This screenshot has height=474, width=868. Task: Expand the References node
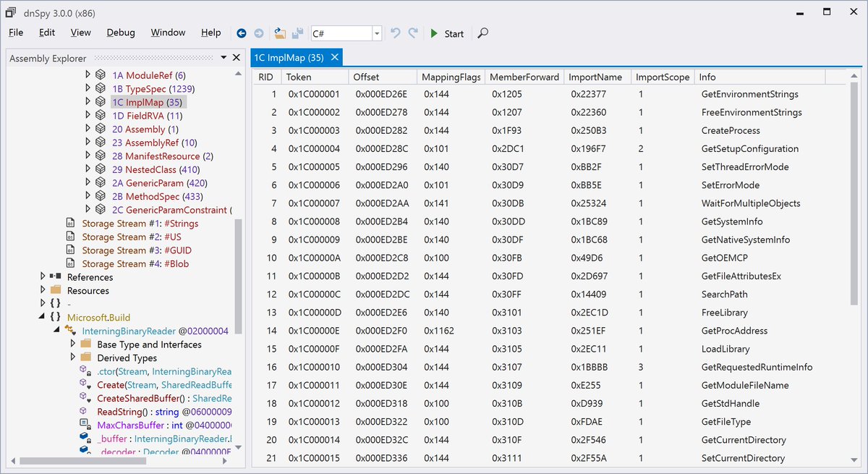coord(43,276)
